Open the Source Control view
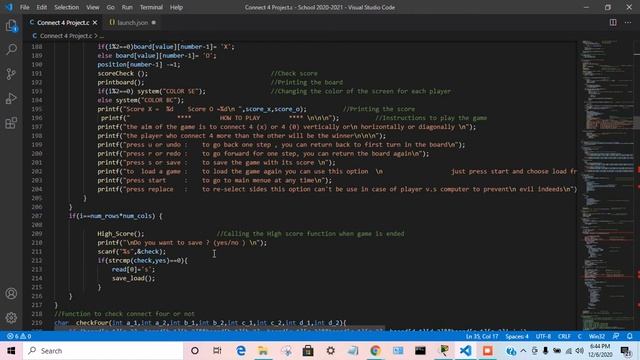Viewport: 640px width, 360px height. coord(11,74)
